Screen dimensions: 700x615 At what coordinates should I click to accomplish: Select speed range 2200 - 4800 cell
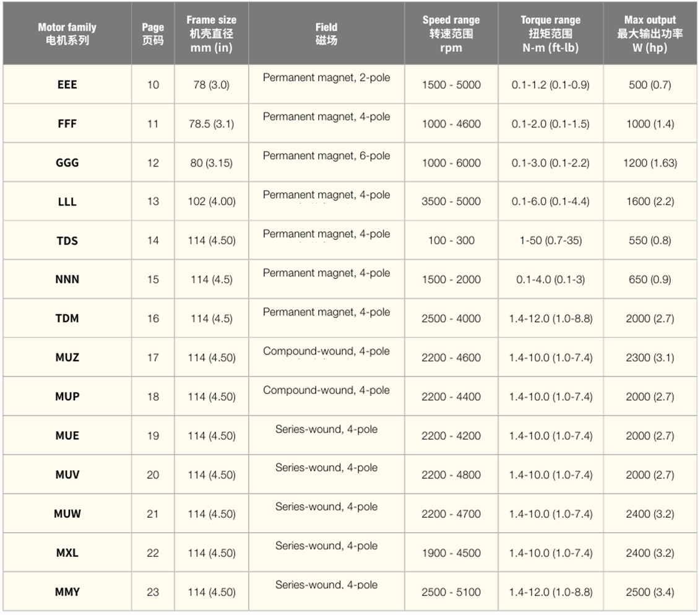point(451,475)
